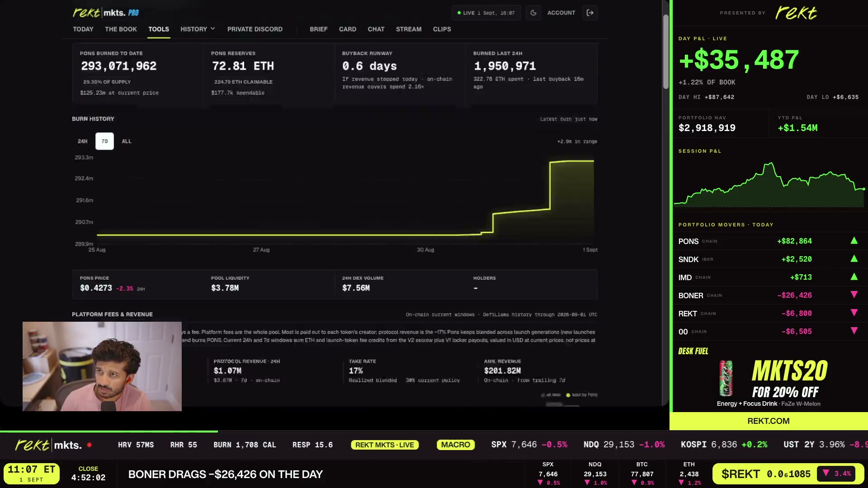Click the YTD P&L +$1.54M value

pos(797,128)
